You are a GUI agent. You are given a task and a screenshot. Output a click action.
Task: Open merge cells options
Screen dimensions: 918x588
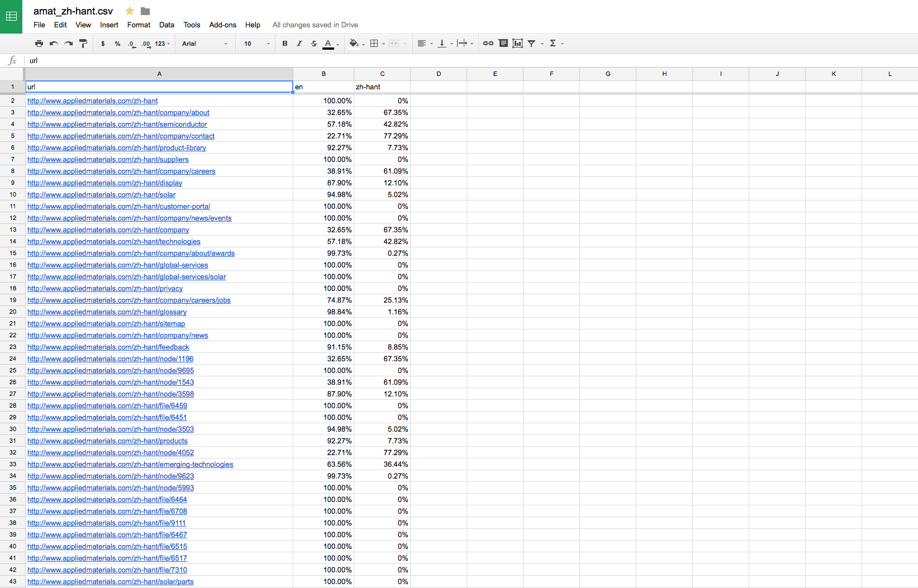click(397, 44)
